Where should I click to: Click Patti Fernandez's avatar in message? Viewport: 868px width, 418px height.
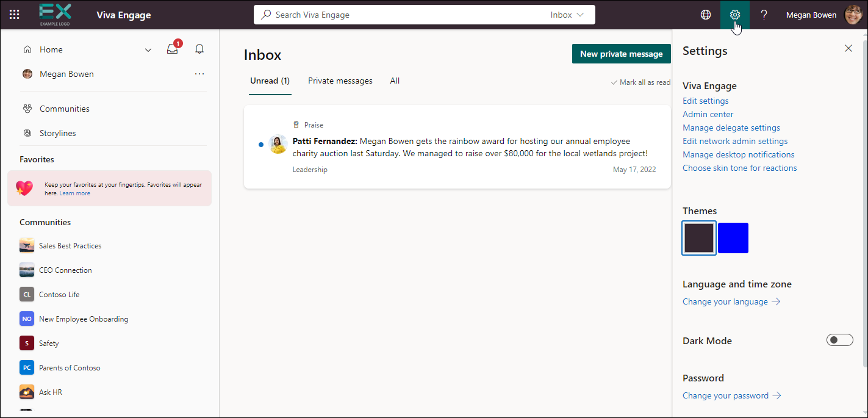pyautogui.click(x=278, y=145)
